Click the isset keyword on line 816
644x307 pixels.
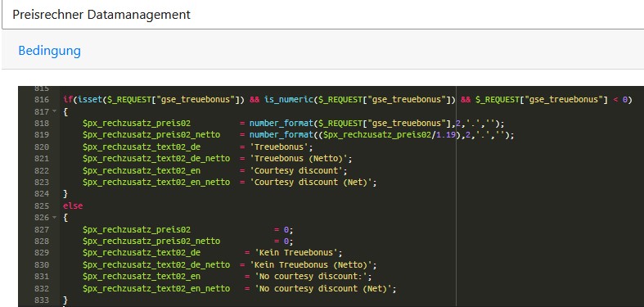click(x=90, y=99)
